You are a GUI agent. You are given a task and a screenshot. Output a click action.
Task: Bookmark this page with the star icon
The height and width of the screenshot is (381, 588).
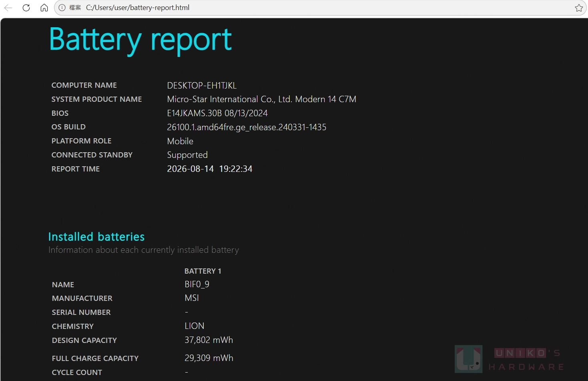579,8
